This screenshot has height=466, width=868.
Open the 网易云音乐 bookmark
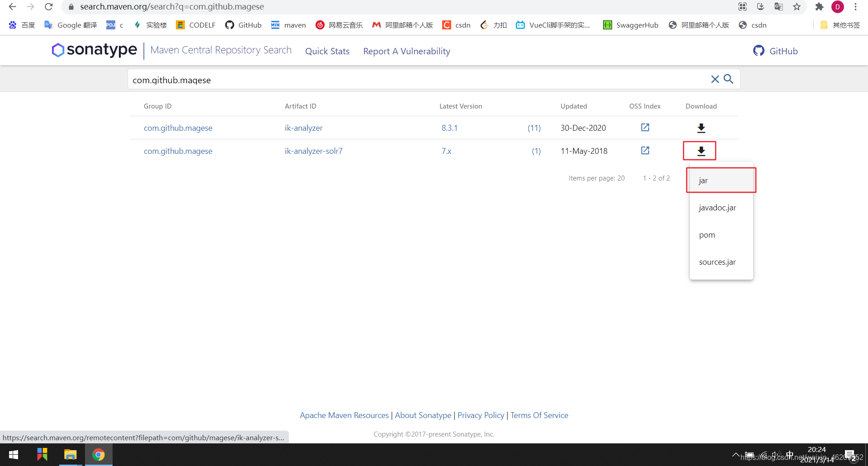click(x=339, y=25)
